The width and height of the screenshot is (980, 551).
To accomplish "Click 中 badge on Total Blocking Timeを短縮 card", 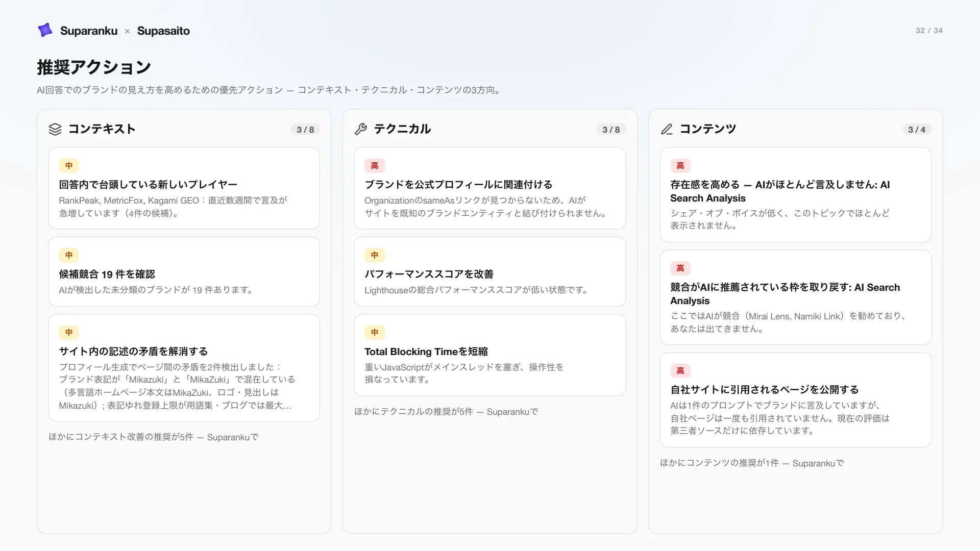I will point(375,332).
